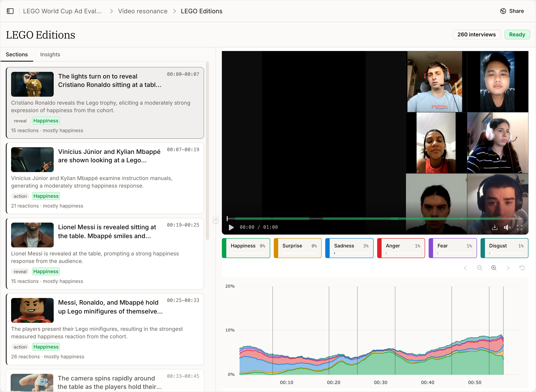This screenshot has height=392, width=536.
Task: Seek along the video progress bar
Action: [375, 219]
